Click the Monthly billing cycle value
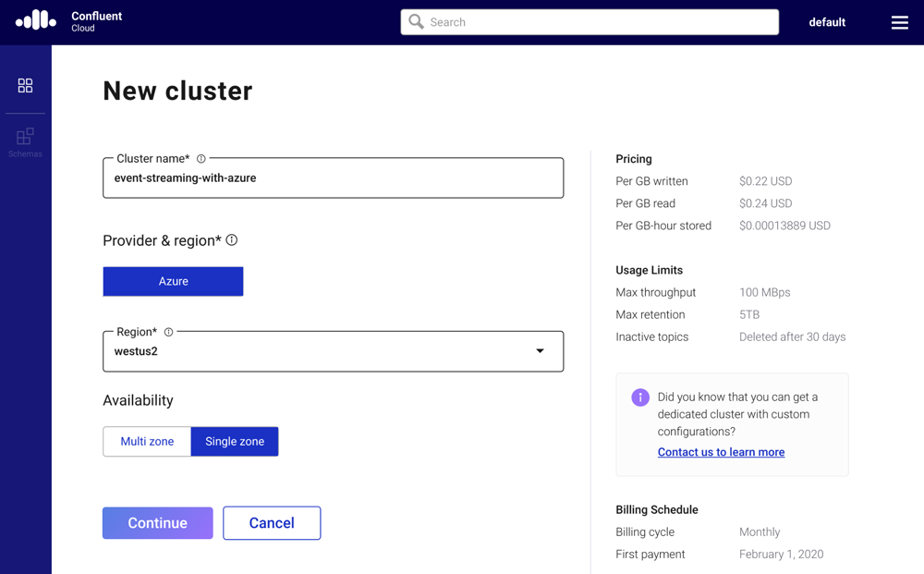The width and height of the screenshot is (924, 574). 760,532
